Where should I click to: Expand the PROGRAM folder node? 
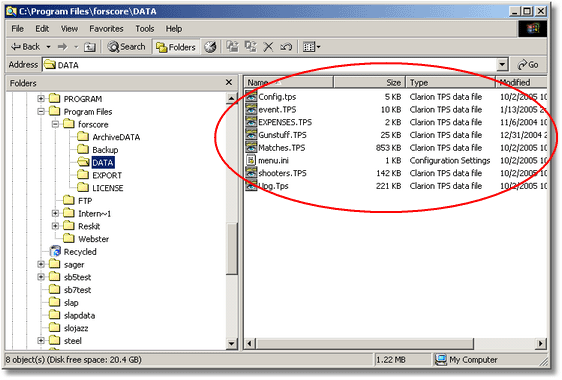click(x=41, y=99)
